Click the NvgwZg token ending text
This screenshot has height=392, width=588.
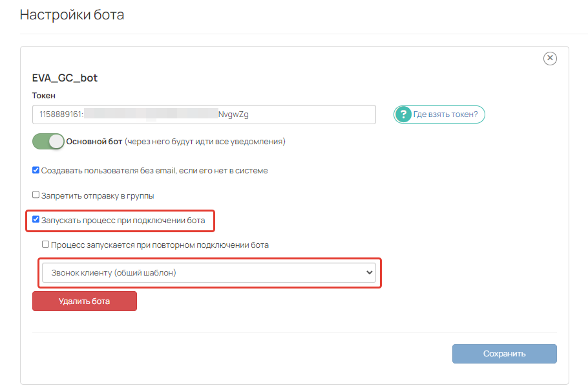click(233, 114)
